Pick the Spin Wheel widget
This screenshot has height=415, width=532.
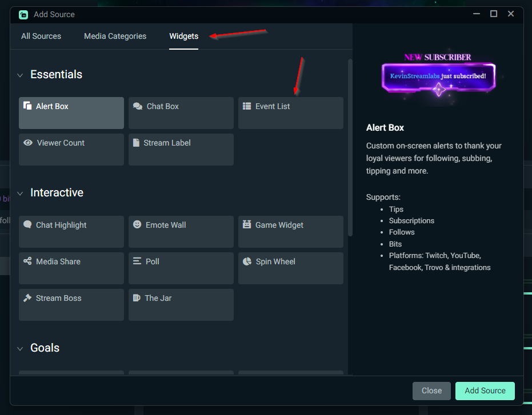point(290,268)
